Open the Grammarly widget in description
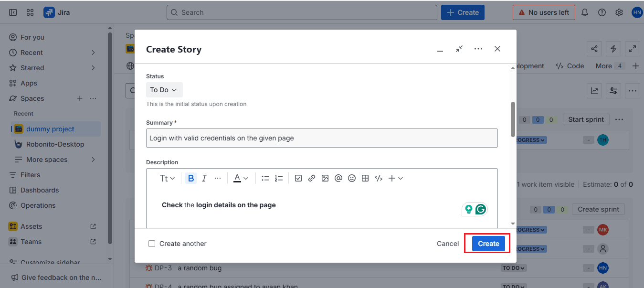The width and height of the screenshot is (644, 288). pos(481,209)
